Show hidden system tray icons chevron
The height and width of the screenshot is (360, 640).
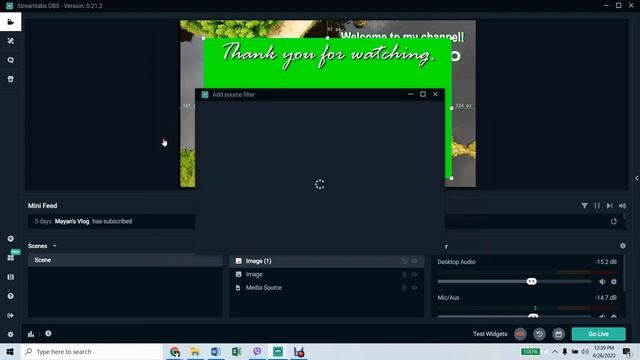[x=555, y=351]
